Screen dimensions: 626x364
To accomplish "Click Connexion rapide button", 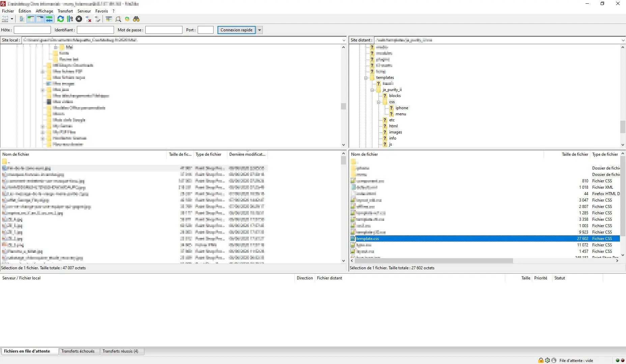I will [x=236, y=30].
